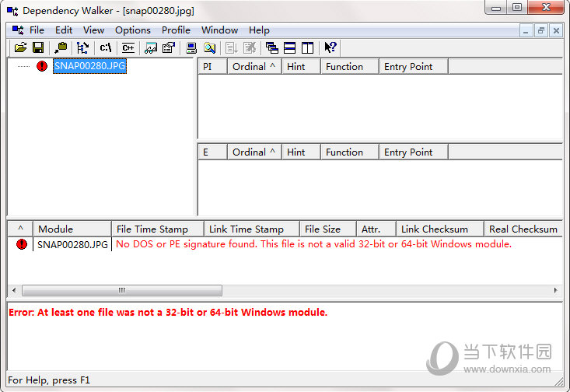Click the Dependency Walker title bar icon
Image resolution: width=570 pixels, height=392 pixels.
pyautogui.click(x=12, y=11)
